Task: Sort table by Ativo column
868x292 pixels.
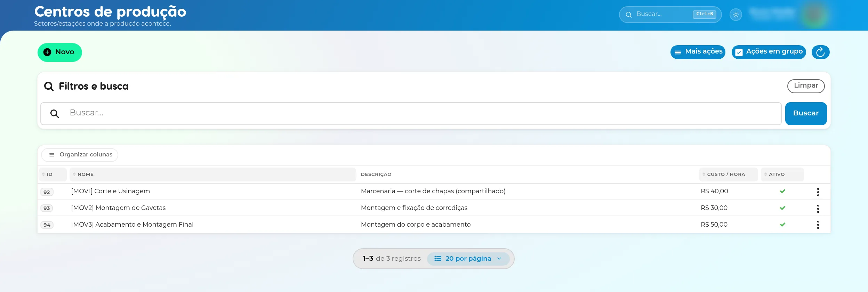Action: tap(782, 175)
